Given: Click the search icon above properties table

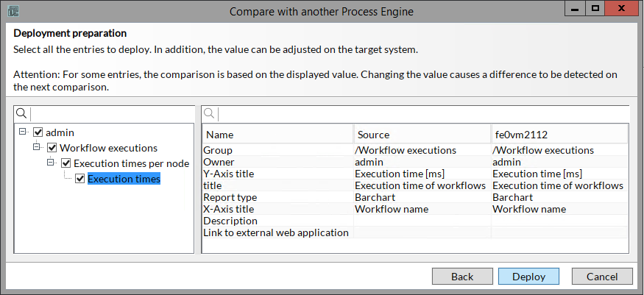Looking at the screenshot, I should pyautogui.click(x=210, y=113).
